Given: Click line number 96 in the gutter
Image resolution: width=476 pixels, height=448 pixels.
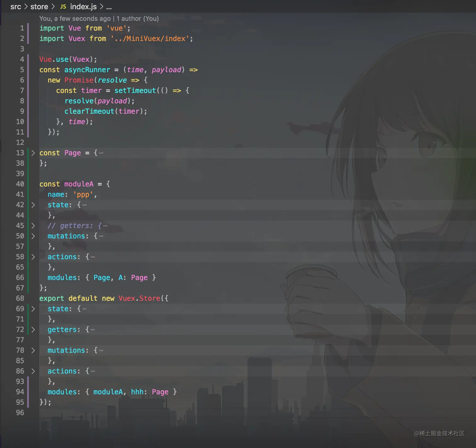Looking at the screenshot, I should coord(20,412).
